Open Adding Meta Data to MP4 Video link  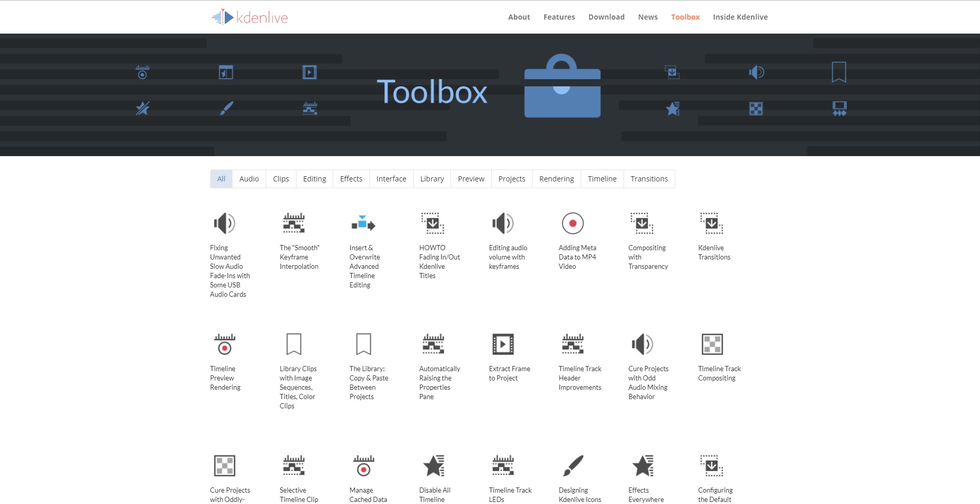pyautogui.click(x=578, y=257)
